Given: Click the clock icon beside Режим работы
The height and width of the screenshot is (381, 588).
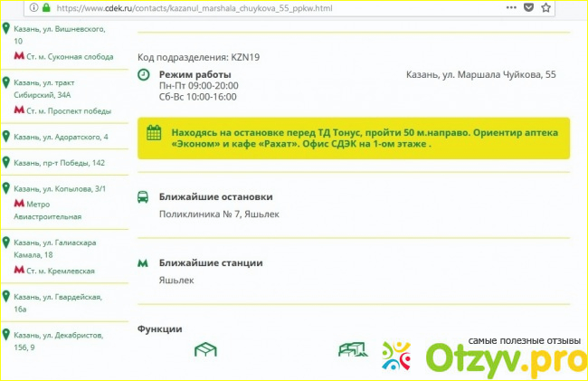Looking at the screenshot, I should (x=143, y=74).
